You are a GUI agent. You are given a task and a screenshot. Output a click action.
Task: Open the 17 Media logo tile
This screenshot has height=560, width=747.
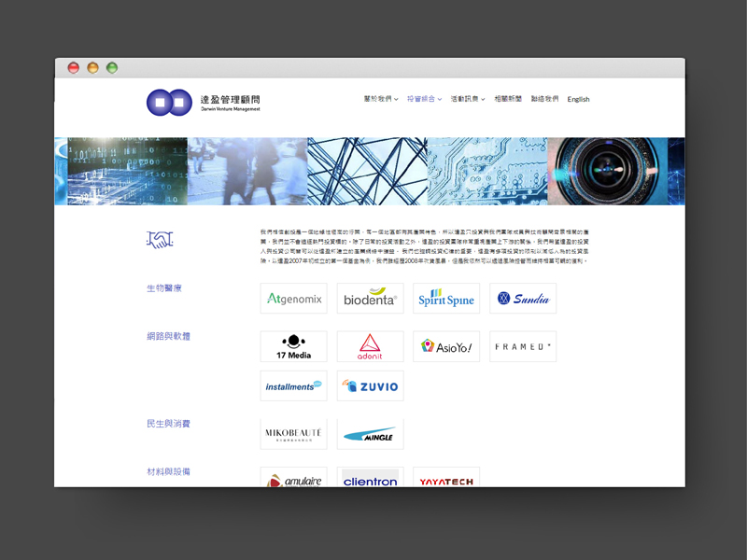click(x=293, y=346)
